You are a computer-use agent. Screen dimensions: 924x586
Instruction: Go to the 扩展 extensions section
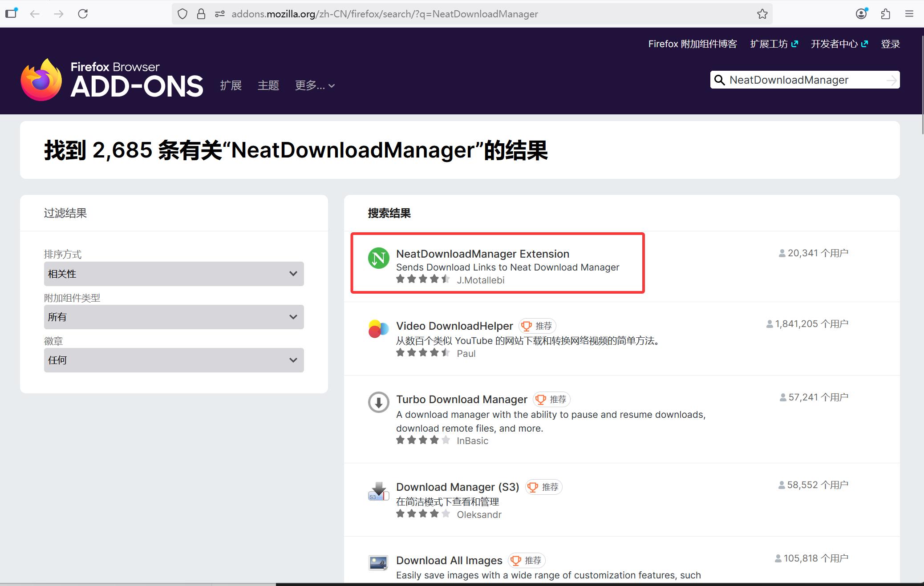click(x=231, y=85)
